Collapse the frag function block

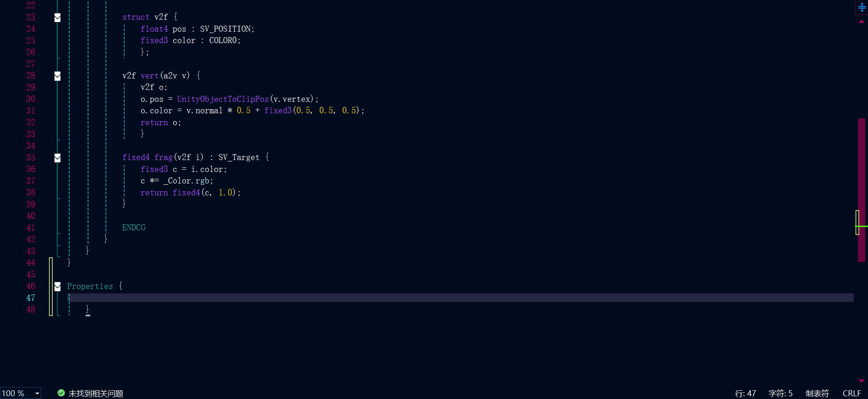pyautogui.click(x=57, y=158)
